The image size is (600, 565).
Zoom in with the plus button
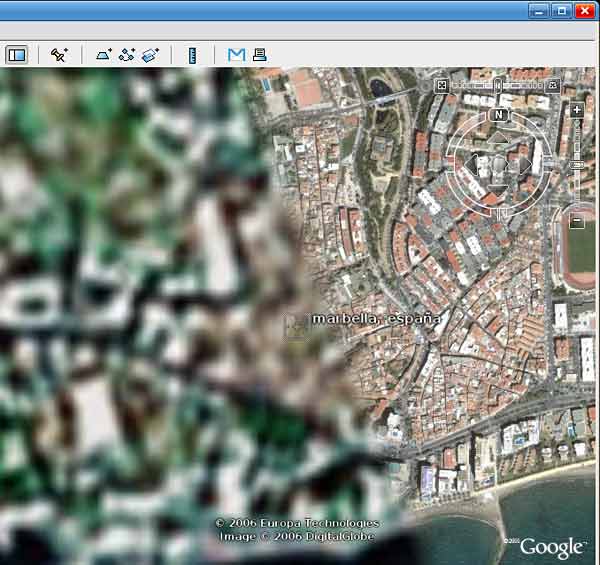(x=577, y=110)
